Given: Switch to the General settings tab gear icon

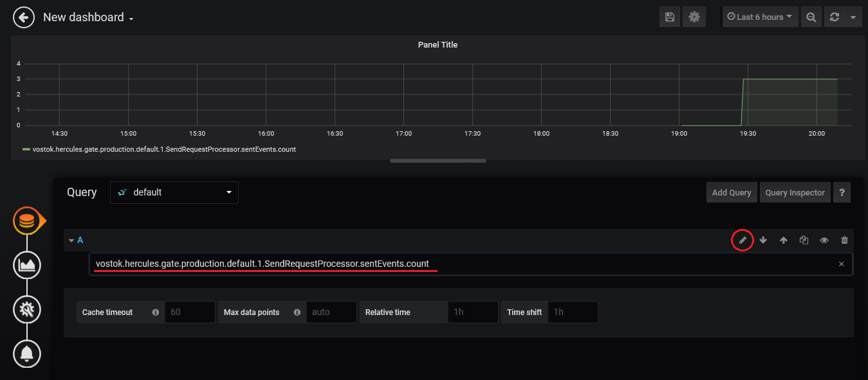Looking at the screenshot, I should [x=27, y=310].
